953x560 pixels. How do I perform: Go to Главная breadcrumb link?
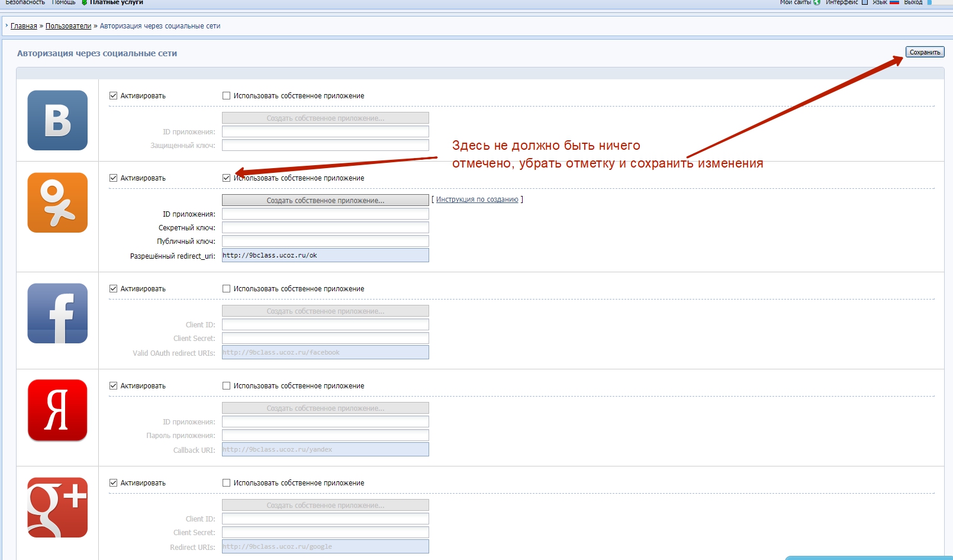[24, 26]
